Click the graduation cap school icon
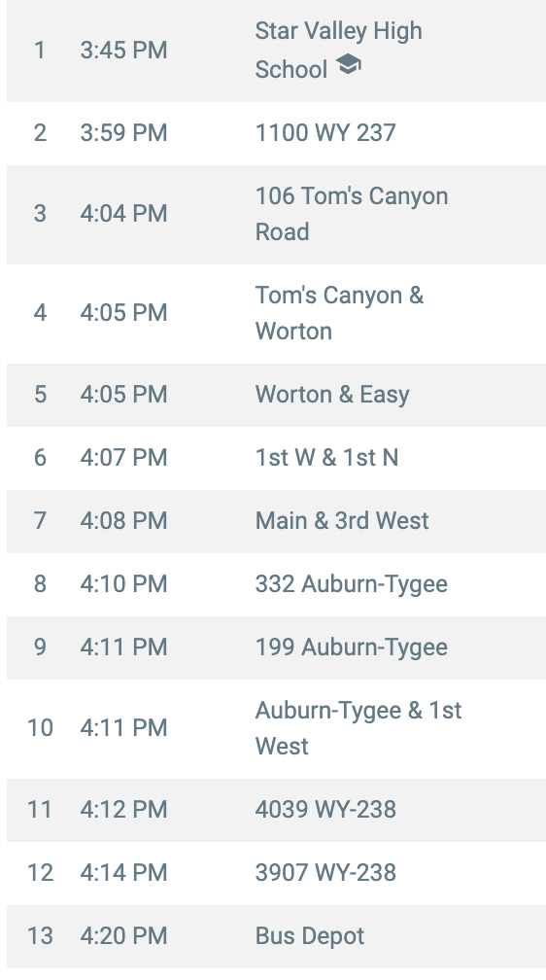The height and width of the screenshot is (980, 546). click(348, 64)
